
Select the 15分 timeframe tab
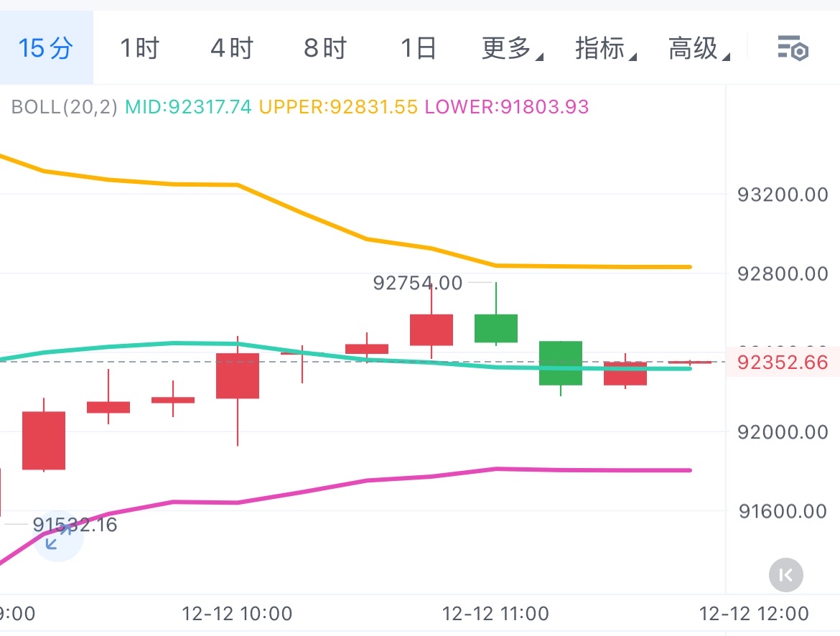(x=46, y=49)
